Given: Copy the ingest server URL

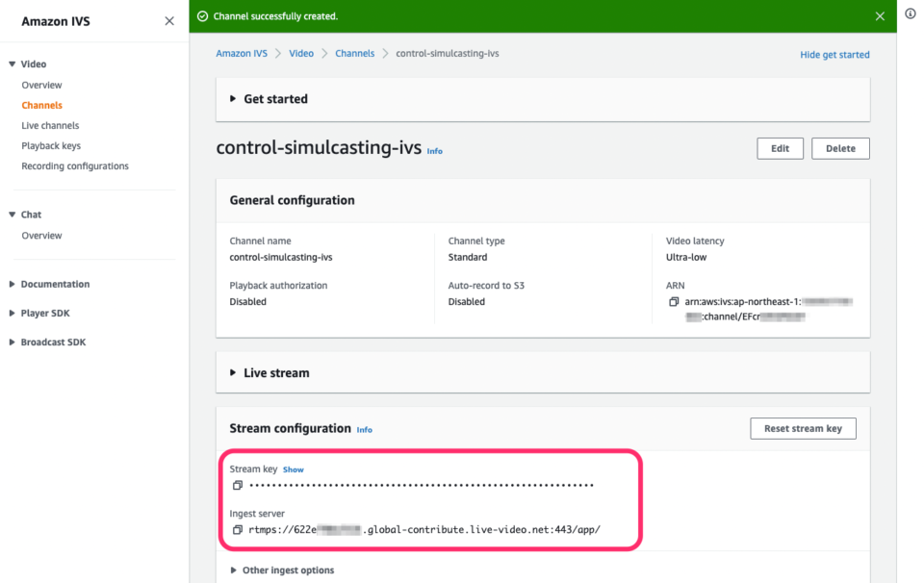Looking at the screenshot, I should tap(237, 529).
